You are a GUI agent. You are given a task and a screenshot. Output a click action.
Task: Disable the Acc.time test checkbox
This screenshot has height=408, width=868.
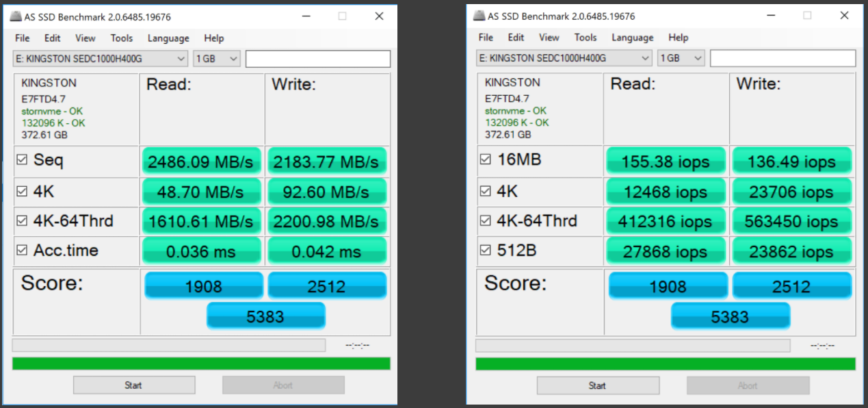pyautogui.click(x=22, y=251)
